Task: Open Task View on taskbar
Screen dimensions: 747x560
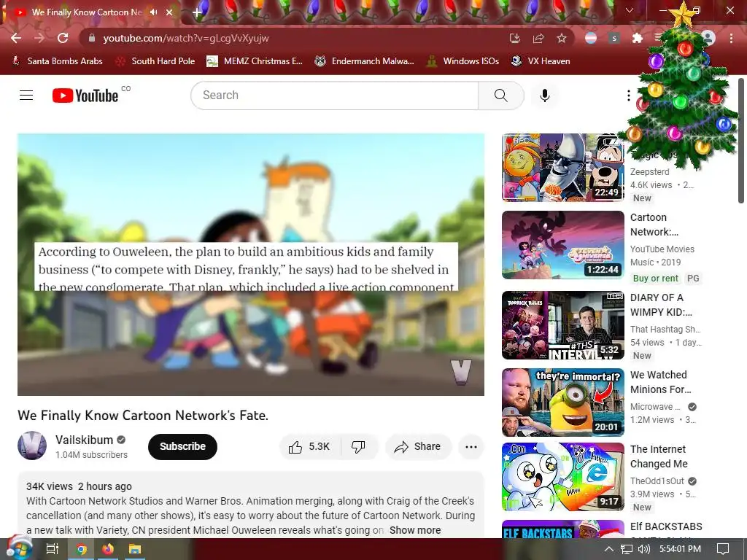Action: 52,549
